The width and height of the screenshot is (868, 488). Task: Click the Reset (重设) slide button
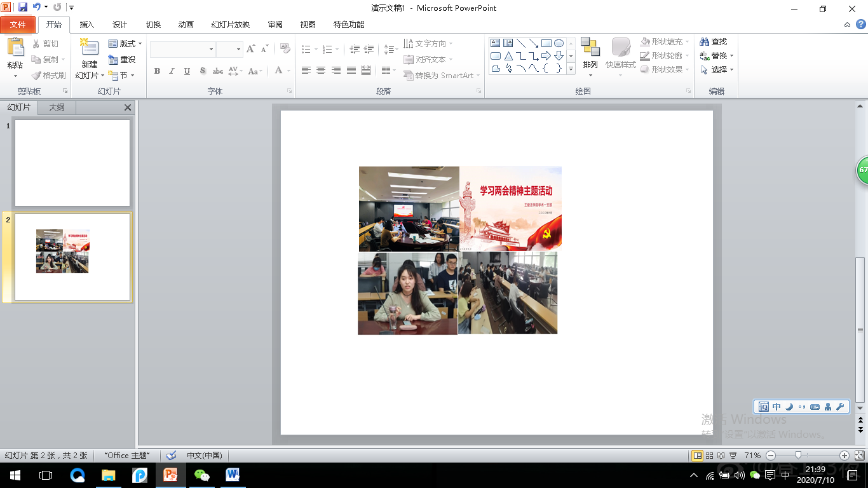coord(123,60)
